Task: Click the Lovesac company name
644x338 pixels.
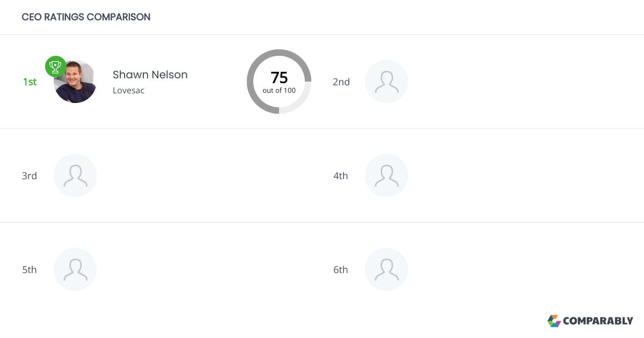Action: 128,90
